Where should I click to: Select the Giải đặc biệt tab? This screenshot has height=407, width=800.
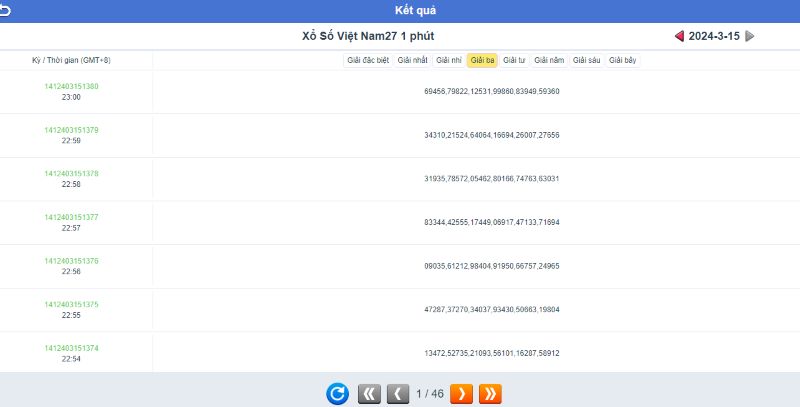click(x=368, y=60)
